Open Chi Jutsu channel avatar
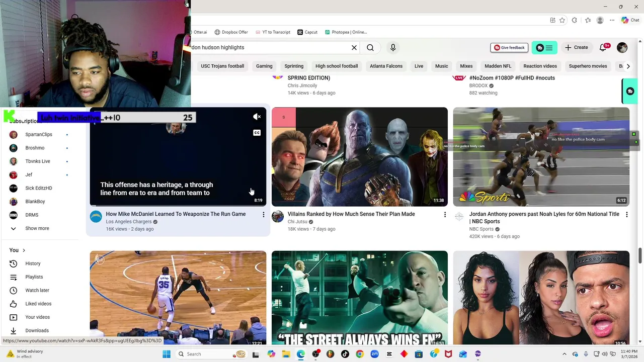Image resolution: width=644 pixels, height=362 pixels. click(278, 217)
